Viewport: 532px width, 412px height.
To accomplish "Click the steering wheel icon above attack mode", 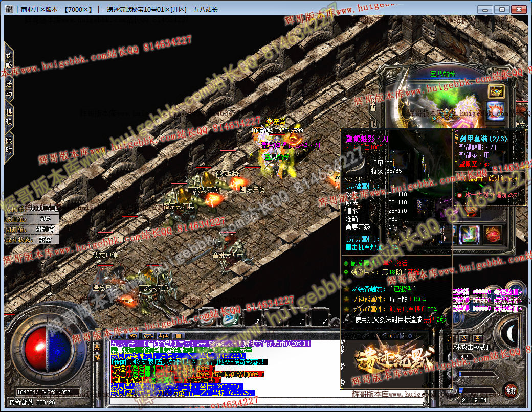I will pyautogui.click(x=477, y=338).
